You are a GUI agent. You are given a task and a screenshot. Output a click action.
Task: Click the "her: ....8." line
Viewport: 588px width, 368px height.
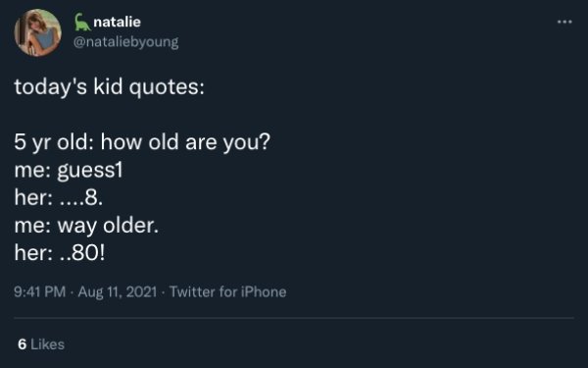click(x=59, y=197)
